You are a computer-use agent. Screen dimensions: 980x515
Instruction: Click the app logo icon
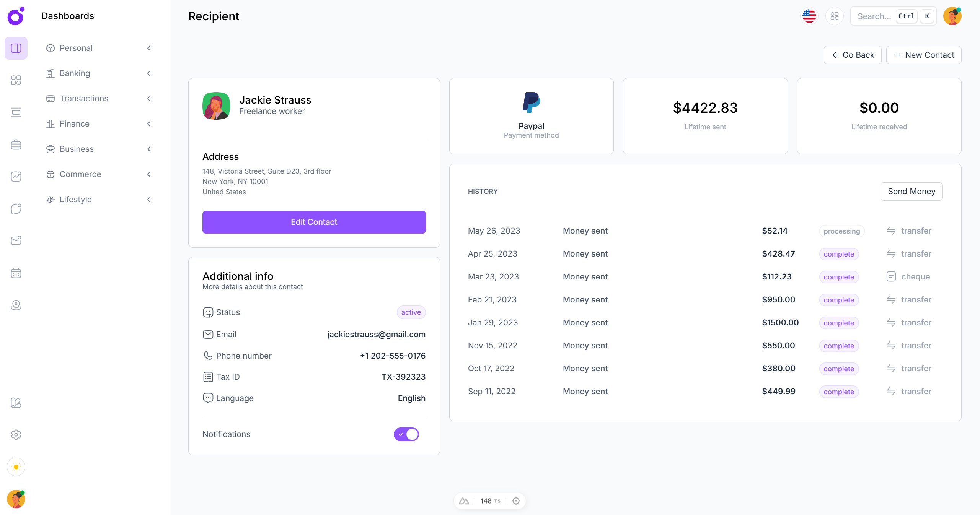click(16, 16)
